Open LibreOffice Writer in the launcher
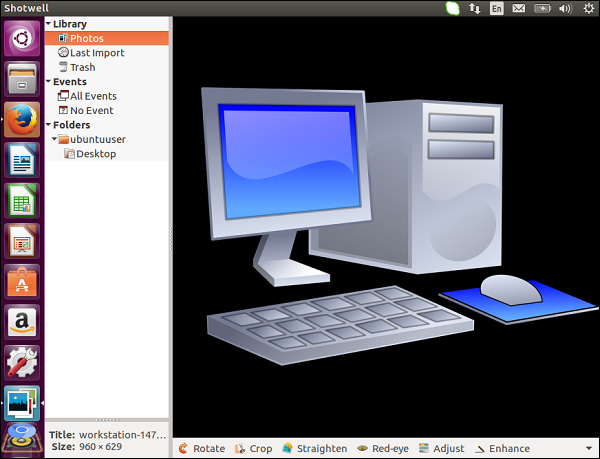600x459 pixels. click(22, 160)
